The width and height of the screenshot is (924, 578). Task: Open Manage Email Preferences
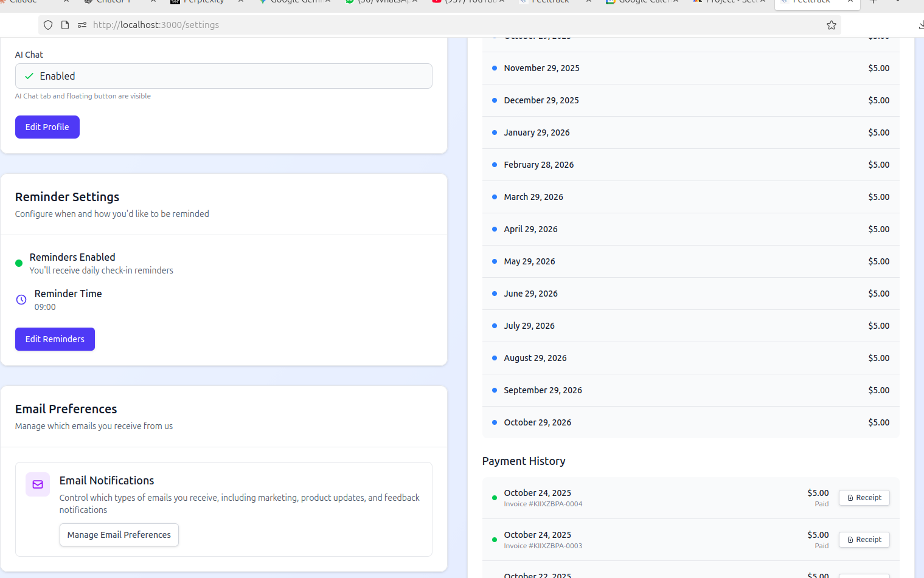(x=119, y=534)
